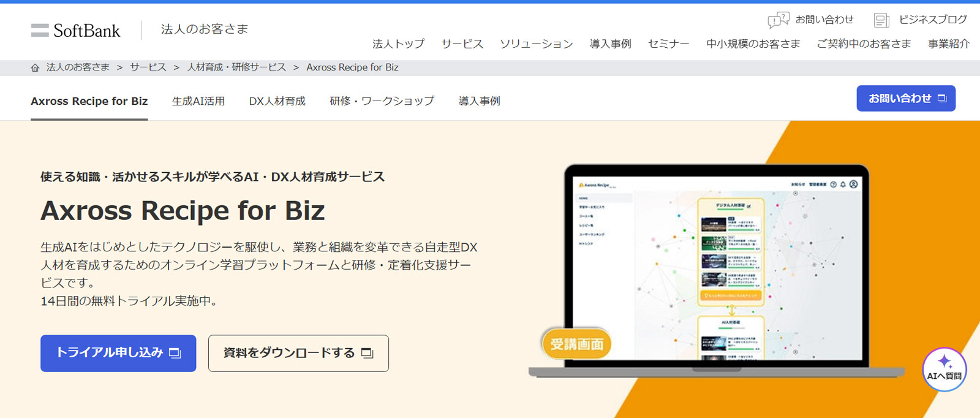Image resolution: width=980 pixels, height=418 pixels.
Task: Open the ご契約中のお客さま menu
Action: (x=864, y=44)
